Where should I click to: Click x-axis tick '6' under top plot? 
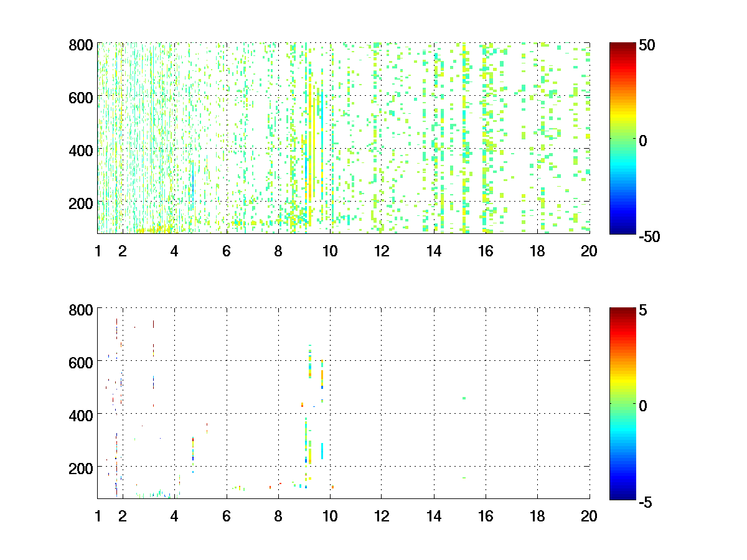click(x=227, y=251)
